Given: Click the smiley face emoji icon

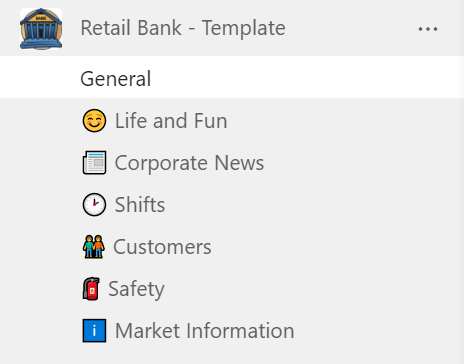Looking at the screenshot, I should point(94,121).
